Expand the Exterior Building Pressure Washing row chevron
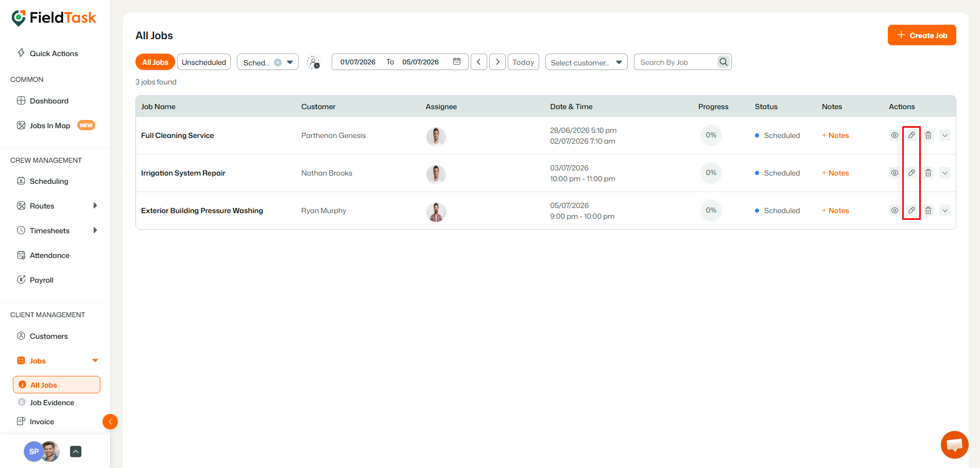Image resolution: width=980 pixels, height=468 pixels. pos(945,211)
